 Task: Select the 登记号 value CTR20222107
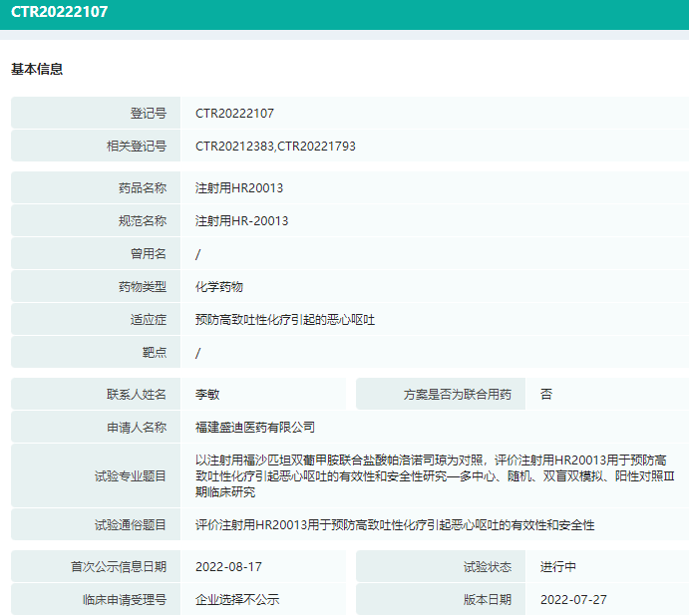(234, 114)
